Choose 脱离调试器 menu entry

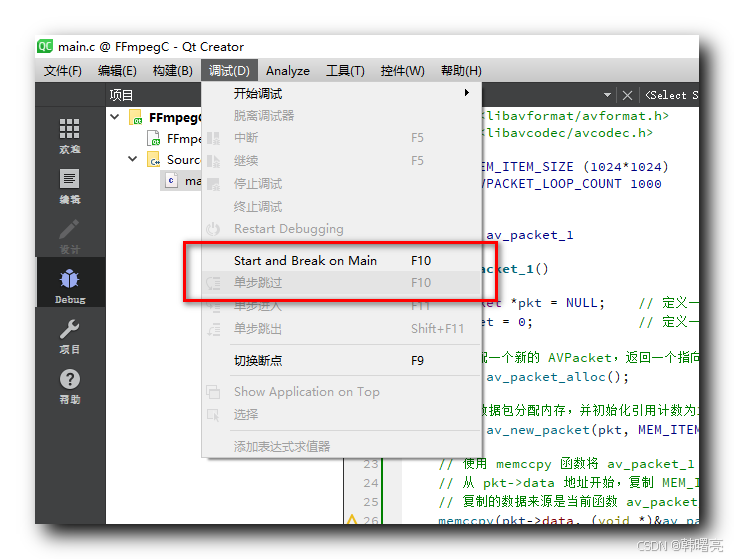pyautogui.click(x=342, y=116)
